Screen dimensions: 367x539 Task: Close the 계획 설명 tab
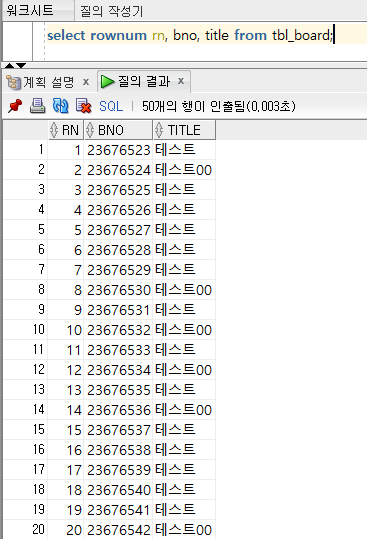86,82
